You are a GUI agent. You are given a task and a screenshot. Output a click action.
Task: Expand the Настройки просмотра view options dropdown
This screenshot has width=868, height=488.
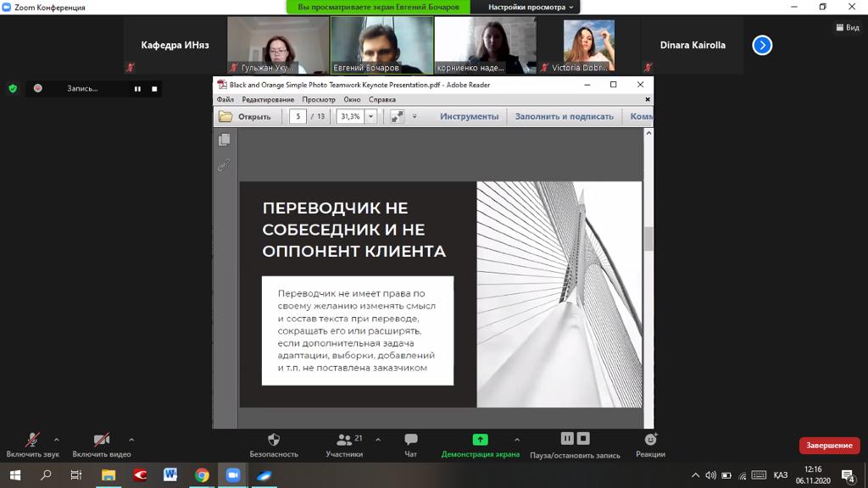click(531, 7)
